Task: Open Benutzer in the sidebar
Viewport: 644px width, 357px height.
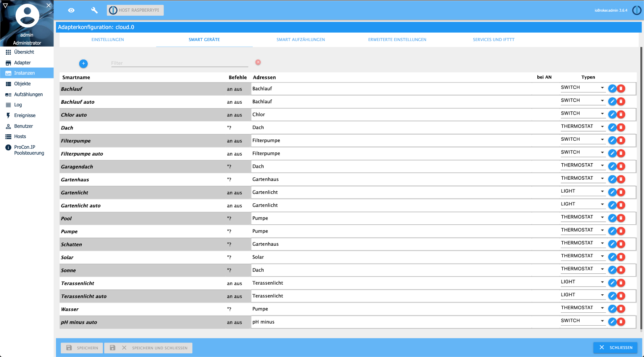Action: coord(27,126)
